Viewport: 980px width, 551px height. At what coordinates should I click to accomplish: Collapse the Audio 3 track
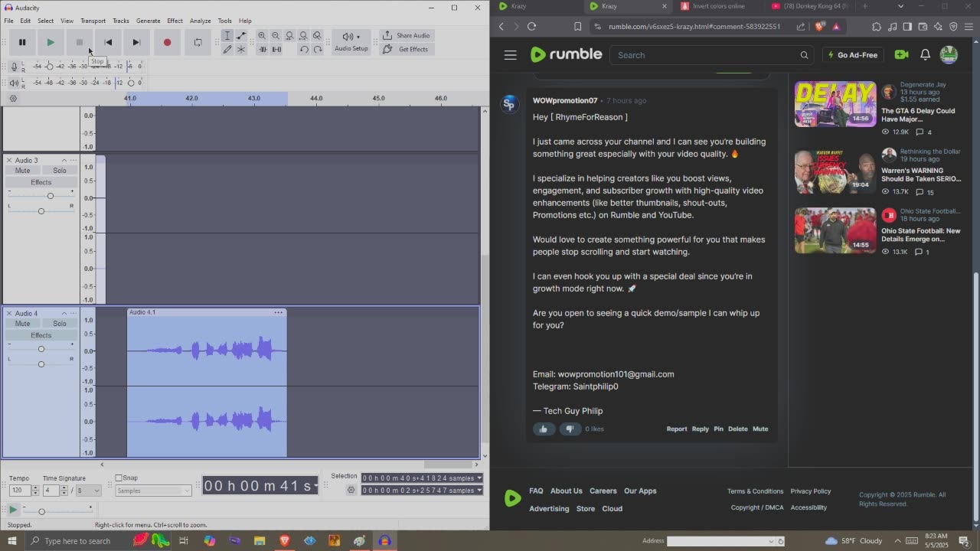click(64, 160)
